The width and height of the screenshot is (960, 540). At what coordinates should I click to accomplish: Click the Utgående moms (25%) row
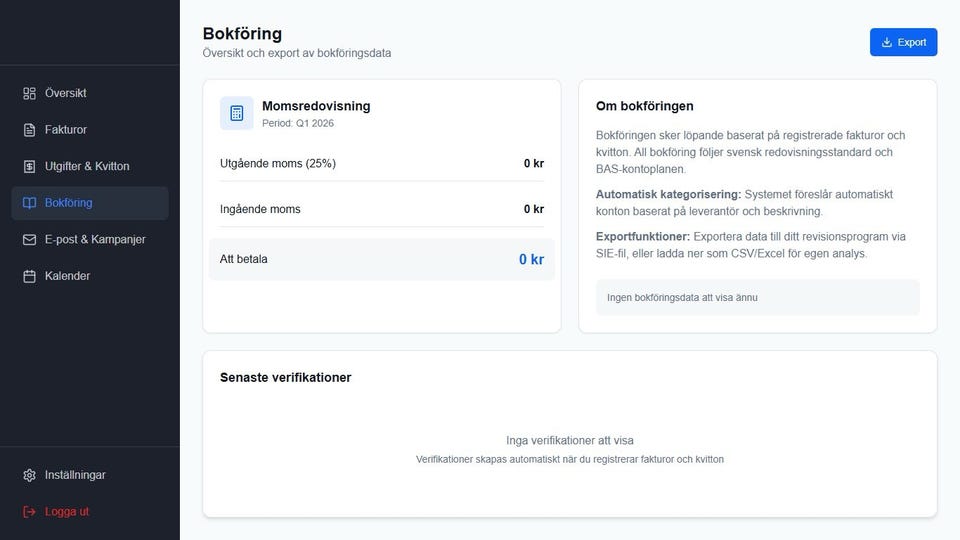coord(381,163)
